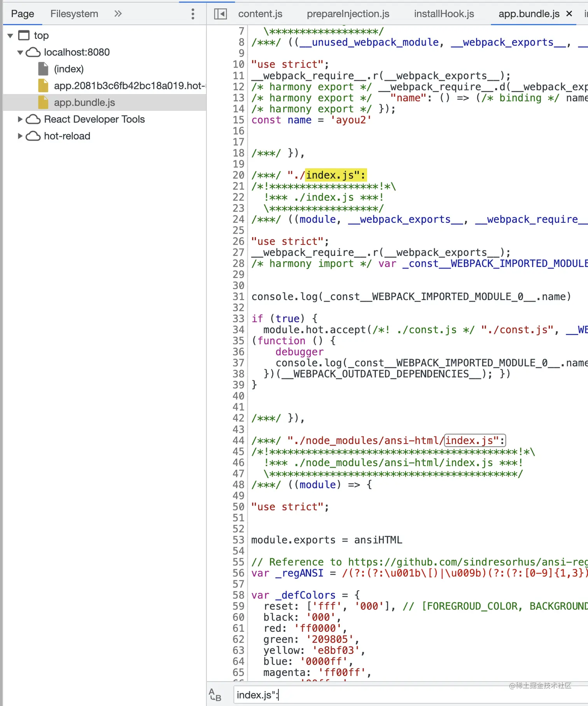Click the app.bundle.js file icon in tree

43,102
